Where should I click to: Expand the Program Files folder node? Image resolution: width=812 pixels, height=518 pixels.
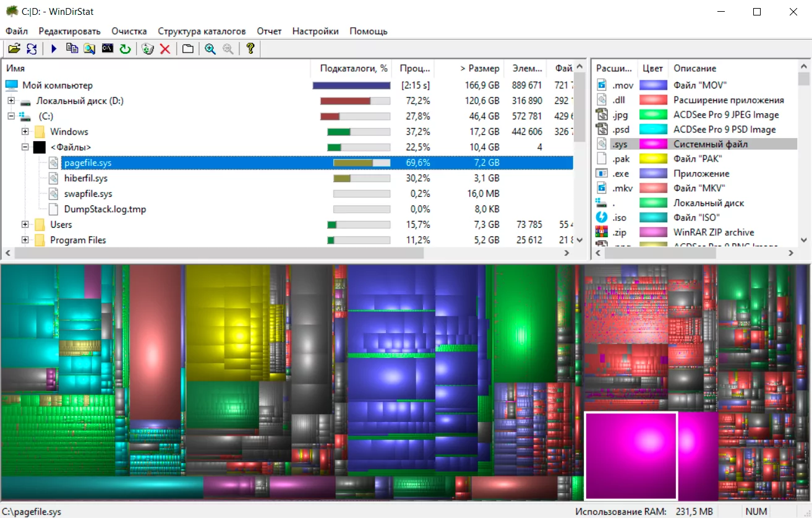[25, 240]
